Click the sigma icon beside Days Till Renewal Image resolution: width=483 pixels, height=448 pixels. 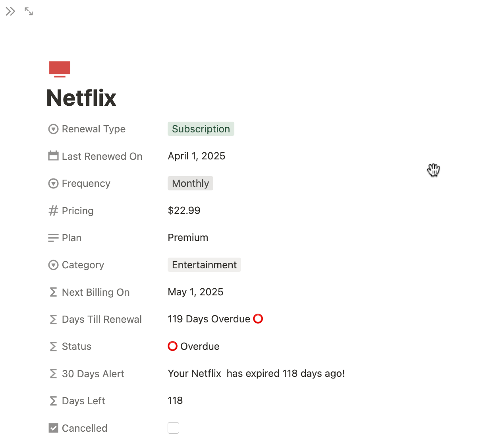coord(53,319)
